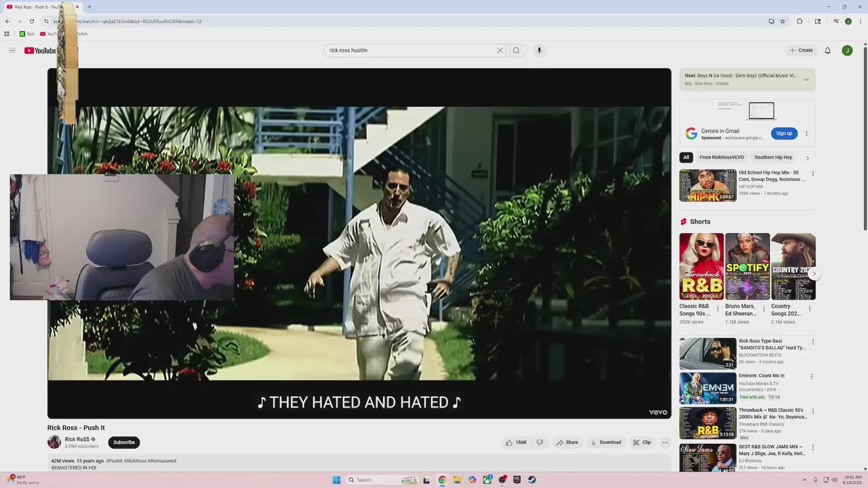The width and height of the screenshot is (868, 488).
Task: Sign up for Gemini in Gmail
Action: [784, 134]
